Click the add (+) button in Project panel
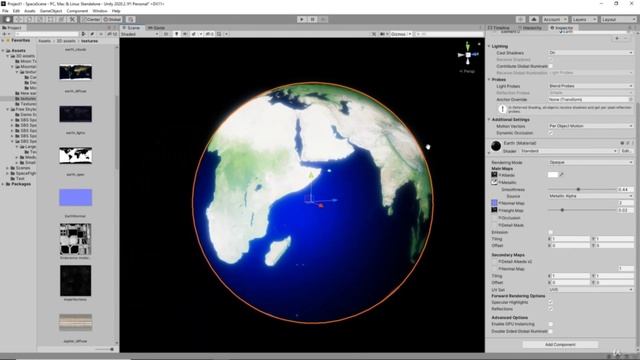The height and width of the screenshot is (360, 640). tap(5, 34)
